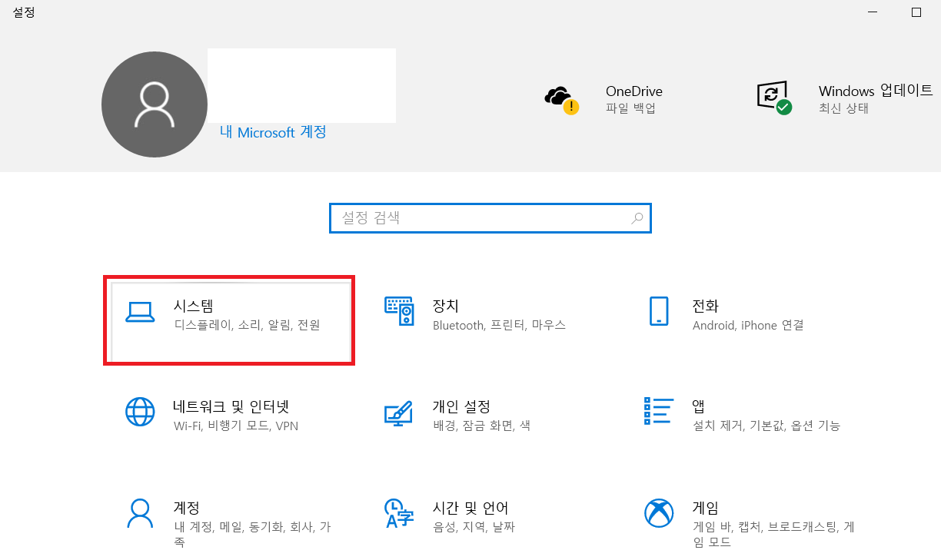Click the OneDrive cloud icon
941x560 pixels.
(560, 96)
